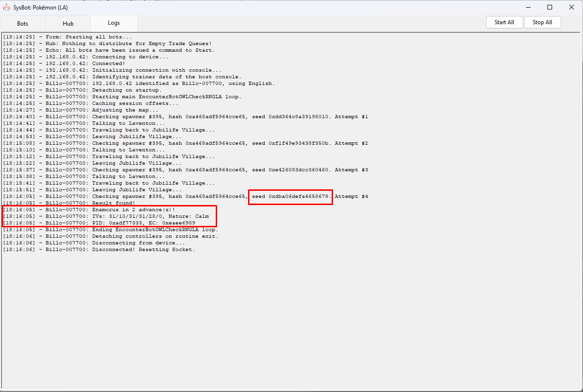
Task: Click the Start All button
Action: [504, 22]
